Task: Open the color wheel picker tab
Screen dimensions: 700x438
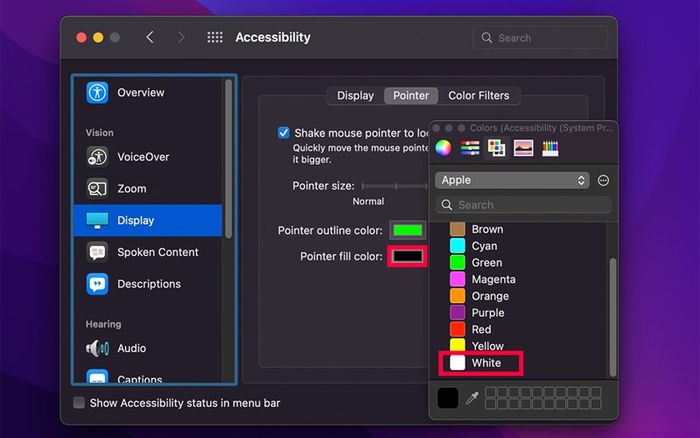Action: click(443, 148)
